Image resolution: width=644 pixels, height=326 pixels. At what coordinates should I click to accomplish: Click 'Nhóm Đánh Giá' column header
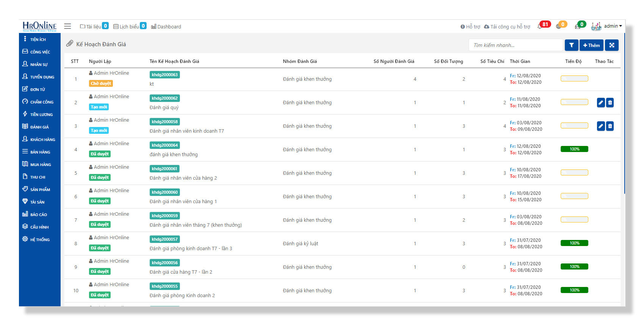coord(300,61)
